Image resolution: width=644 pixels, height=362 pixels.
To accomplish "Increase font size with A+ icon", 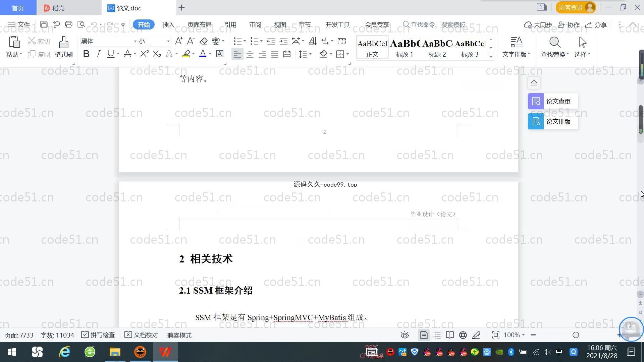I will coord(179,41).
